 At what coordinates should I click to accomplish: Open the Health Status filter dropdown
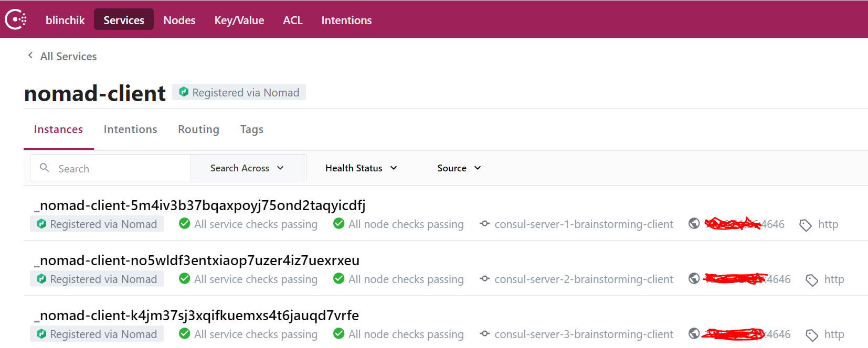[x=361, y=168]
